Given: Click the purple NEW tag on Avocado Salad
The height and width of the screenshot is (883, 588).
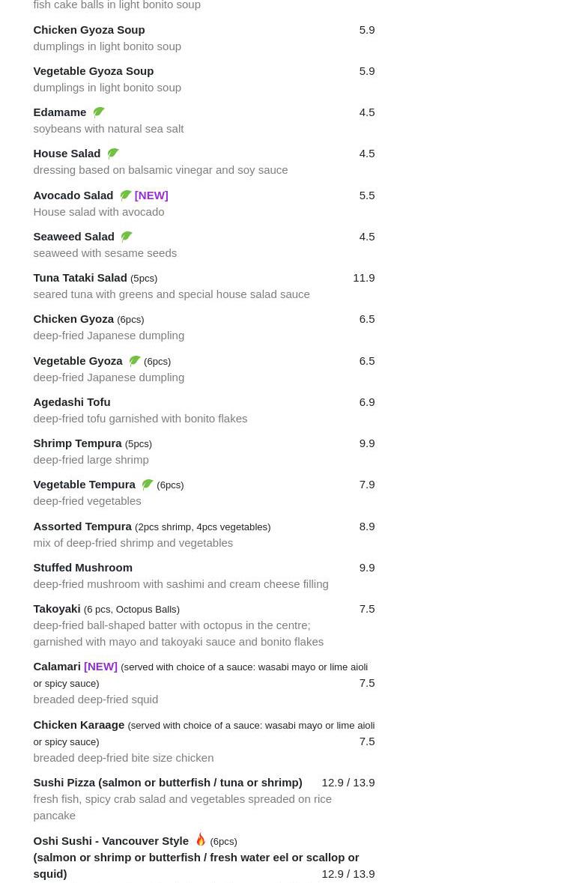Looking at the screenshot, I should (x=151, y=195).
